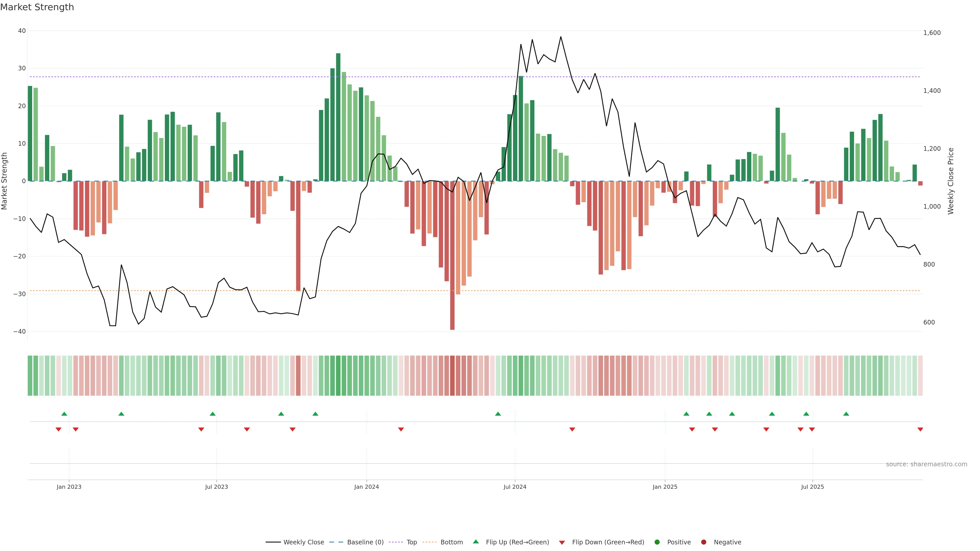Click the sharemaestro.com source text
The height and width of the screenshot is (551, 980).
pyautogui.click(x=926, y=464)
